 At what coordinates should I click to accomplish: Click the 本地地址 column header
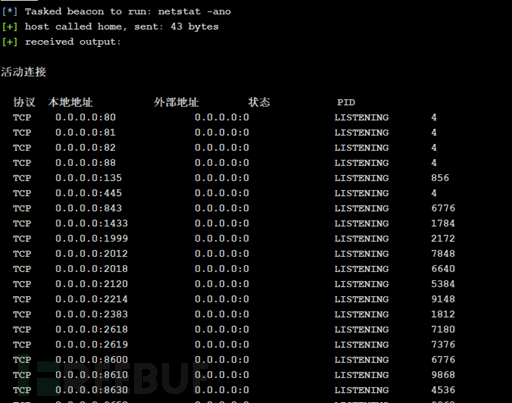point(70,102)
